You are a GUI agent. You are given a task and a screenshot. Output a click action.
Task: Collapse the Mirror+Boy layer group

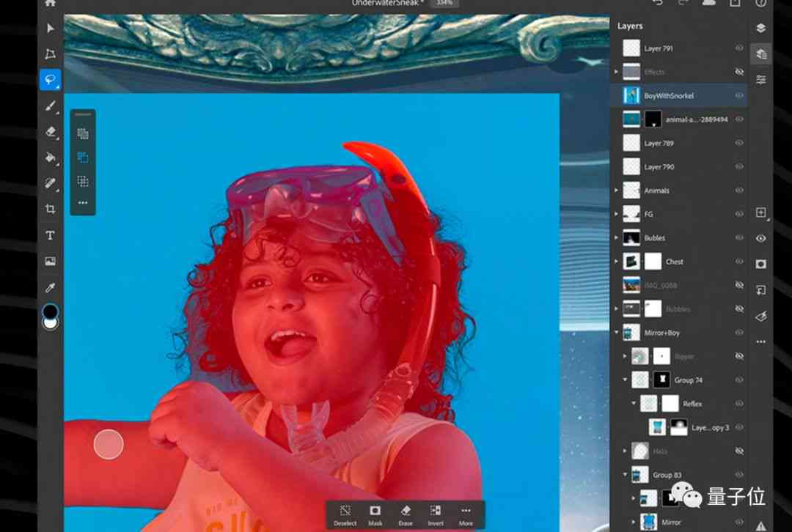coord(616,333)
